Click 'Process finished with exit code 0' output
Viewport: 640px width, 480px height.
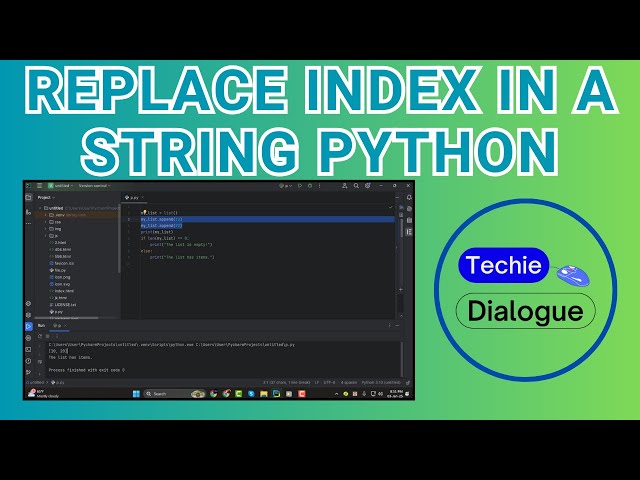(x=87, y=370)
